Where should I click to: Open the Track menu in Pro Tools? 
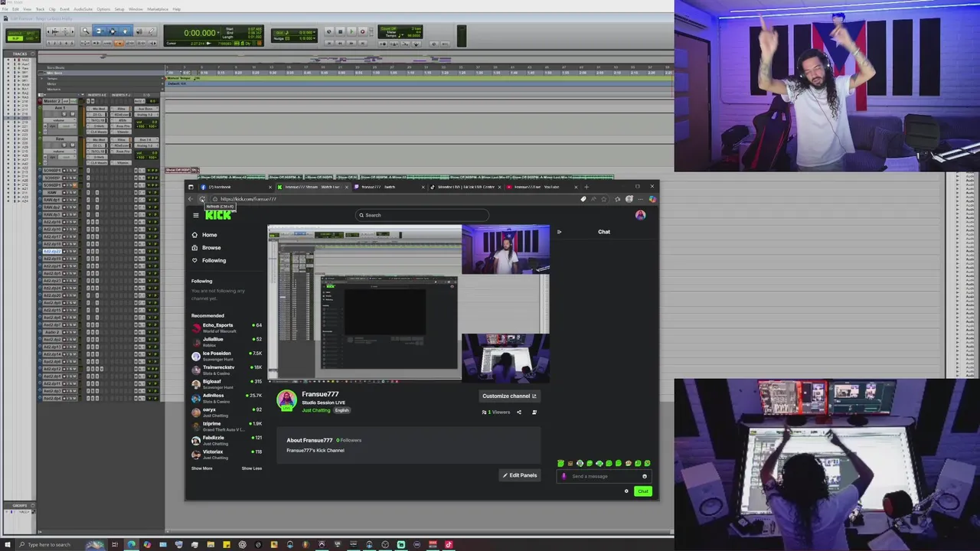40,9
